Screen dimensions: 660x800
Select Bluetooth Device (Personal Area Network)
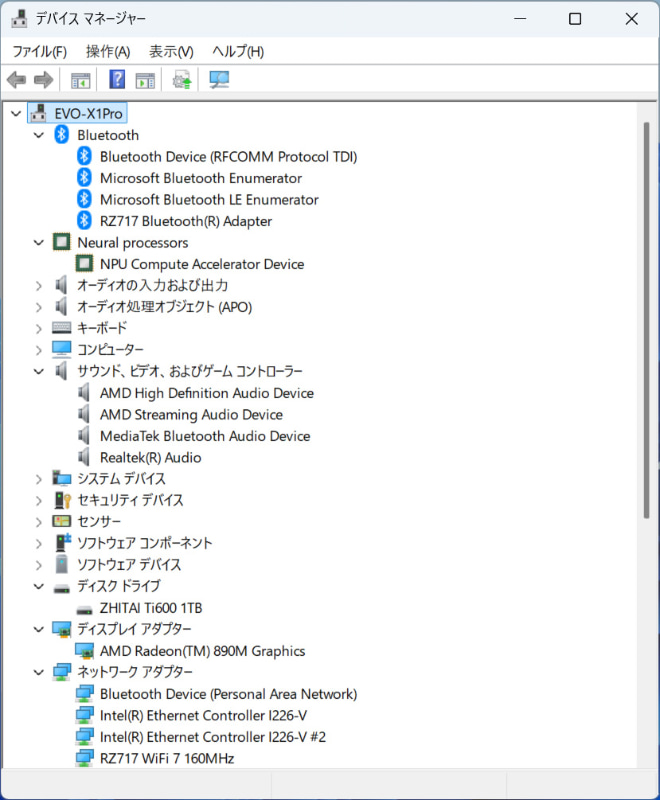click(x=229, y=694)
